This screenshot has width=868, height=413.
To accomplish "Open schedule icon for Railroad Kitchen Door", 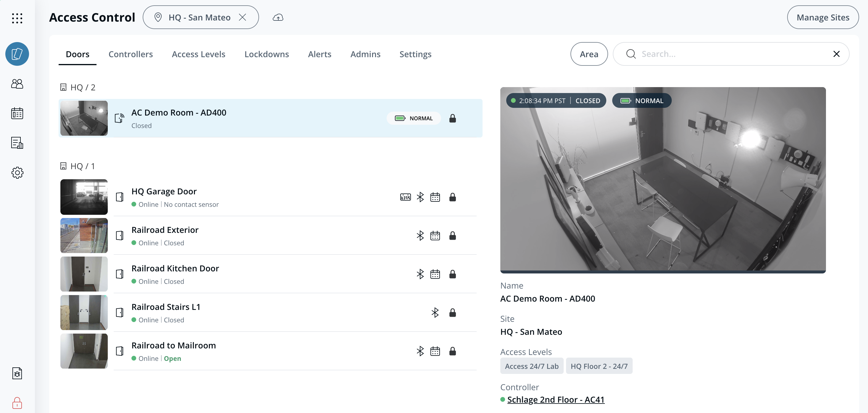I will point(435,274).
